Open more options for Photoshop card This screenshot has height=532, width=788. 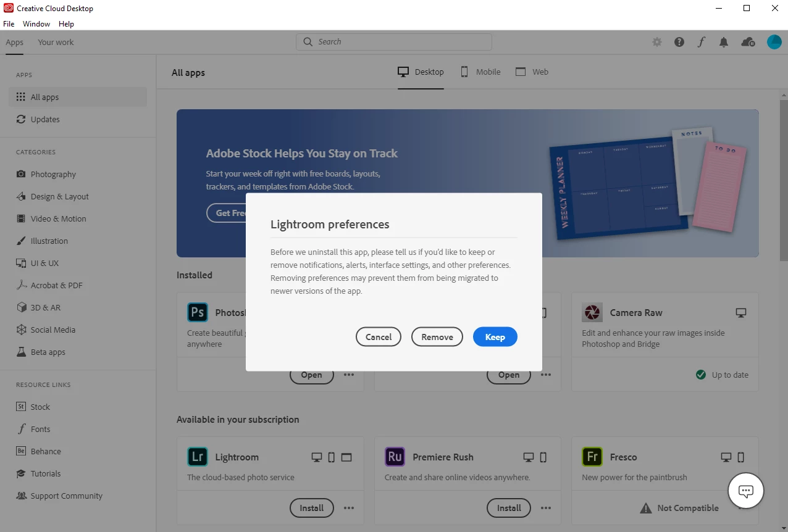click(349, 375)
